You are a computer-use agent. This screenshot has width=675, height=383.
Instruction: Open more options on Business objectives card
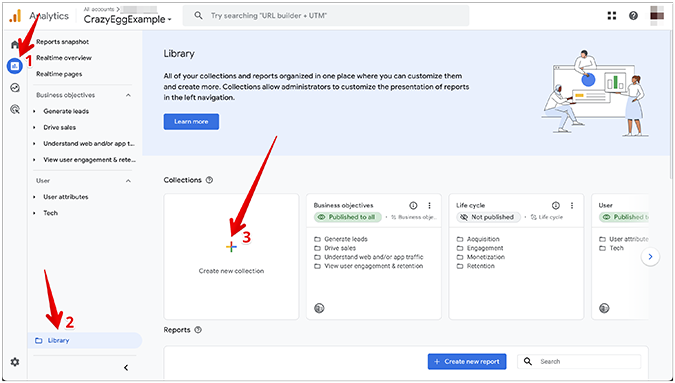click(x=429, y=205)
